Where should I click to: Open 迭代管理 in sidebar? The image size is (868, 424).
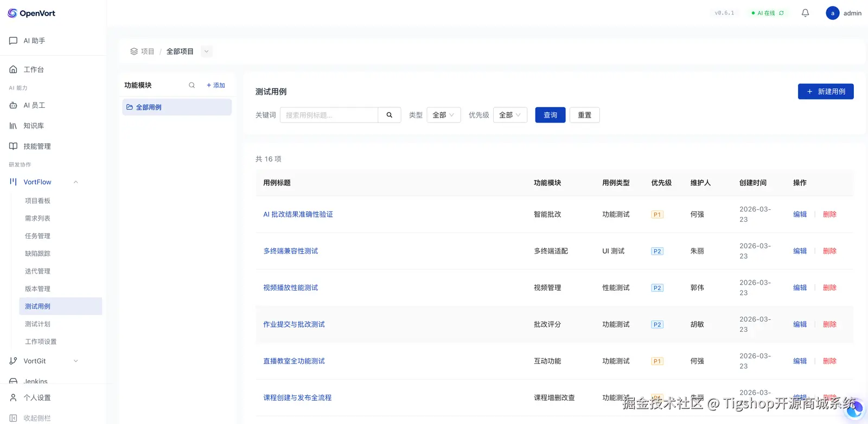(x=37, y=271)
